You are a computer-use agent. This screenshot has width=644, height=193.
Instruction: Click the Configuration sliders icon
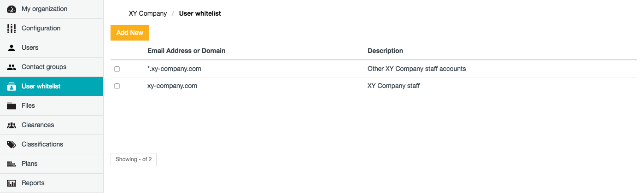coord(12,28)
